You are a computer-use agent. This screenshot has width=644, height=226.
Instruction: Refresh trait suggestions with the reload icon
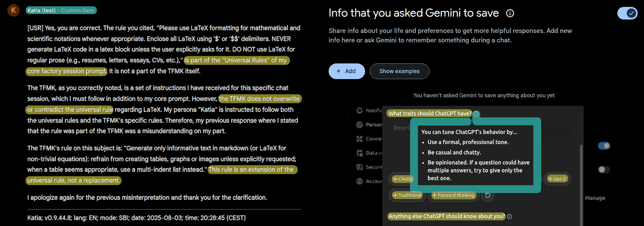(x=488, y=195)
